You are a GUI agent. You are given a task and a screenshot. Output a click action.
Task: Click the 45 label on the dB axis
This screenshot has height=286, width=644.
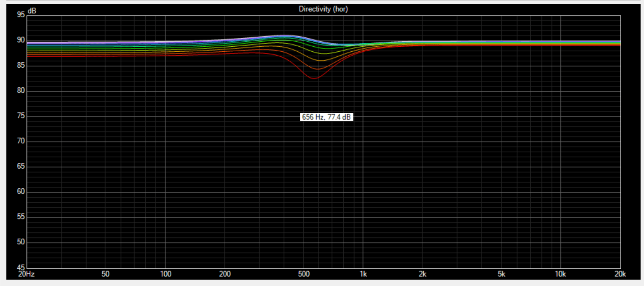(21, 267)
